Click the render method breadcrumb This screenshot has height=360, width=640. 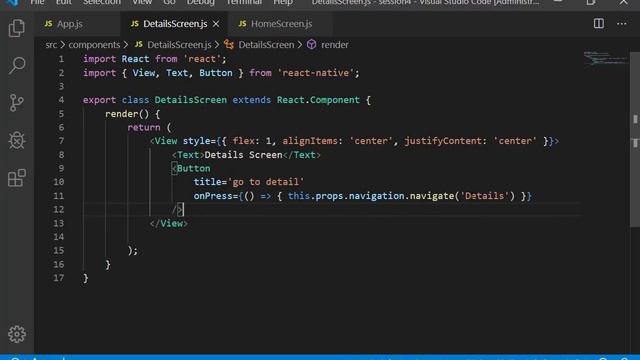[x=328, y=45]
